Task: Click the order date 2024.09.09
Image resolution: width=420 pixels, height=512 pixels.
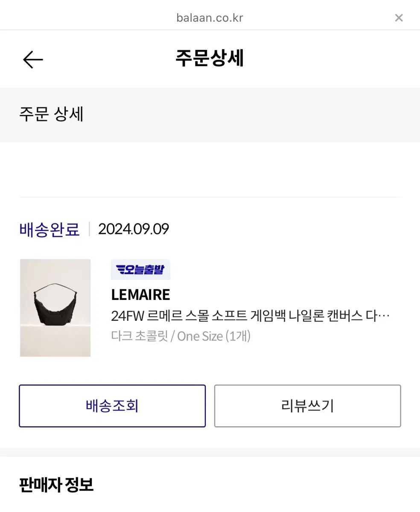Action: pos(134,229)
